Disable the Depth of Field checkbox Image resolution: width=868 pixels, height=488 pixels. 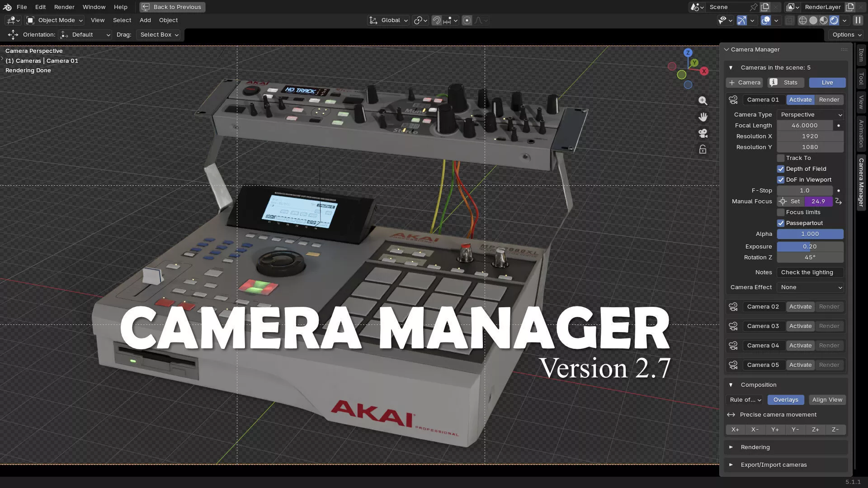click(781, 169)
